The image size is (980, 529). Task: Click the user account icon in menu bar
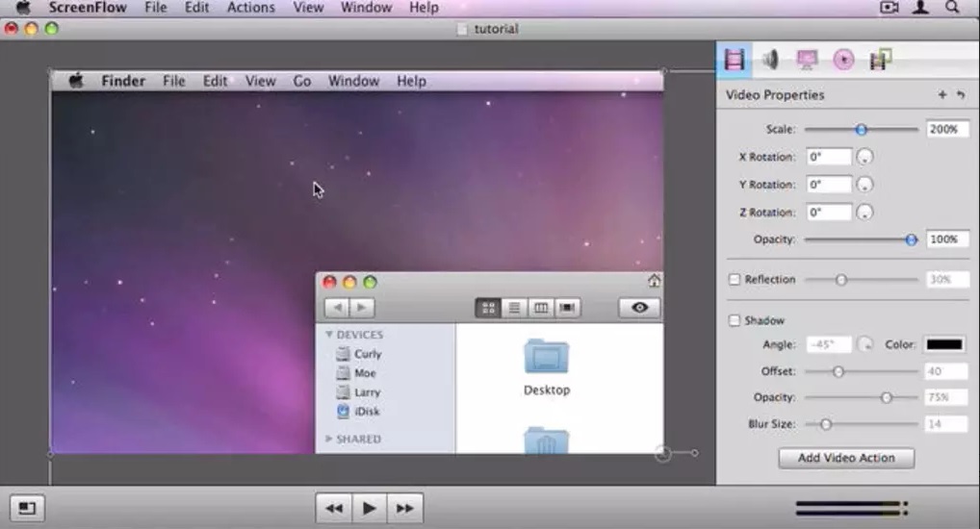pos(920,8)
